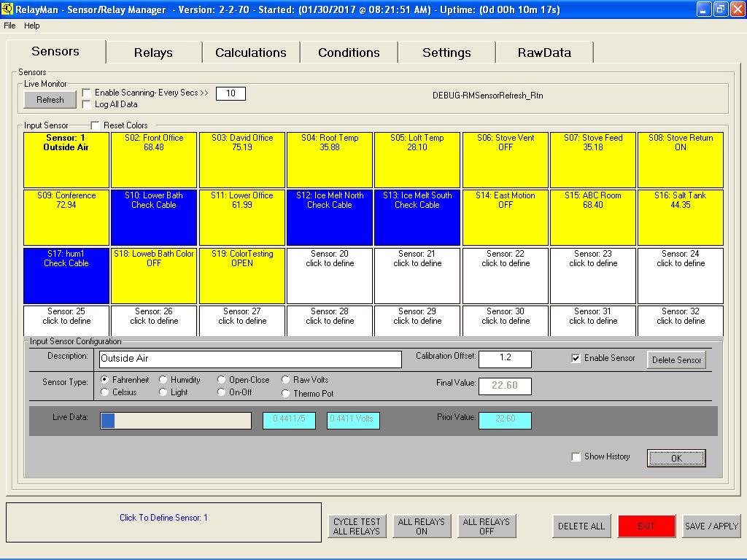Open the Conditions tab
This screenshot has width=747, height=560.
349,52
